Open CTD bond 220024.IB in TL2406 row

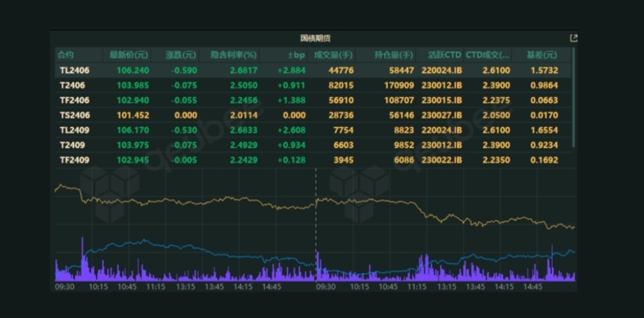click(441, 70)
